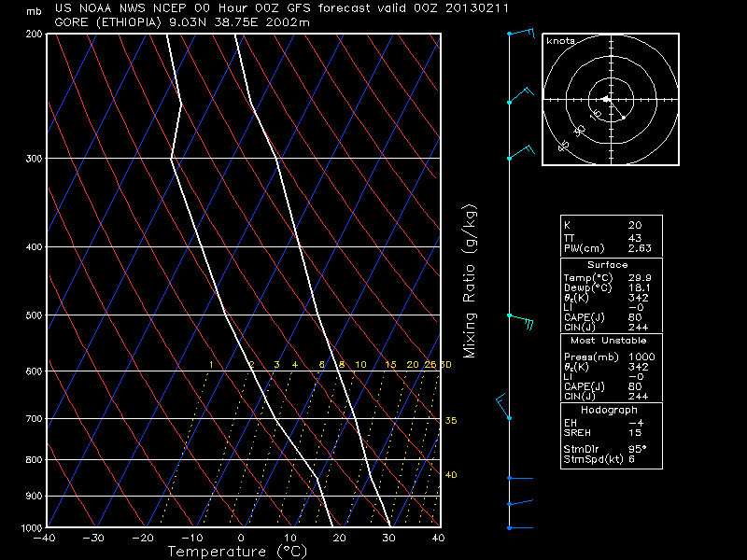Click the TT value 43
Screen dimensions: 747x560
[x=635, y=238]
